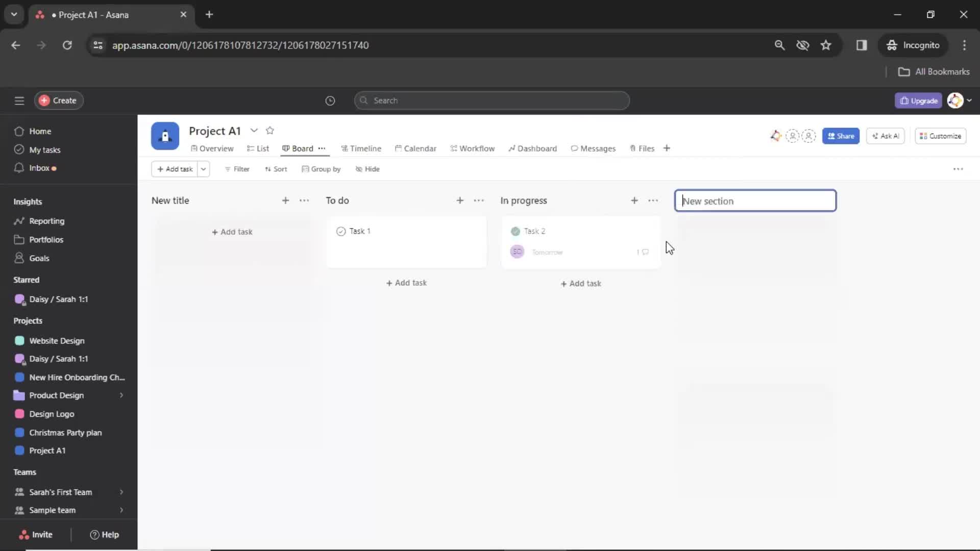Click the star/favorite icon on Project A1
980x551 pixels.
point(270,131)
